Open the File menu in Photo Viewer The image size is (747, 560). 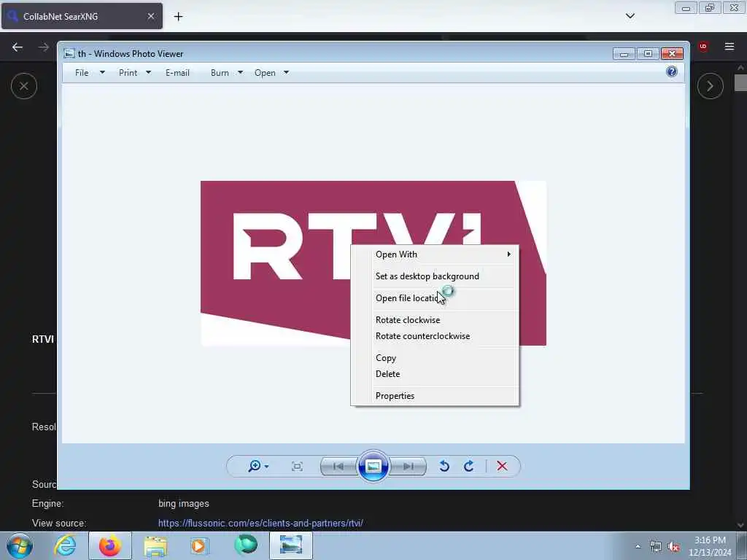[x=82, y=73]
